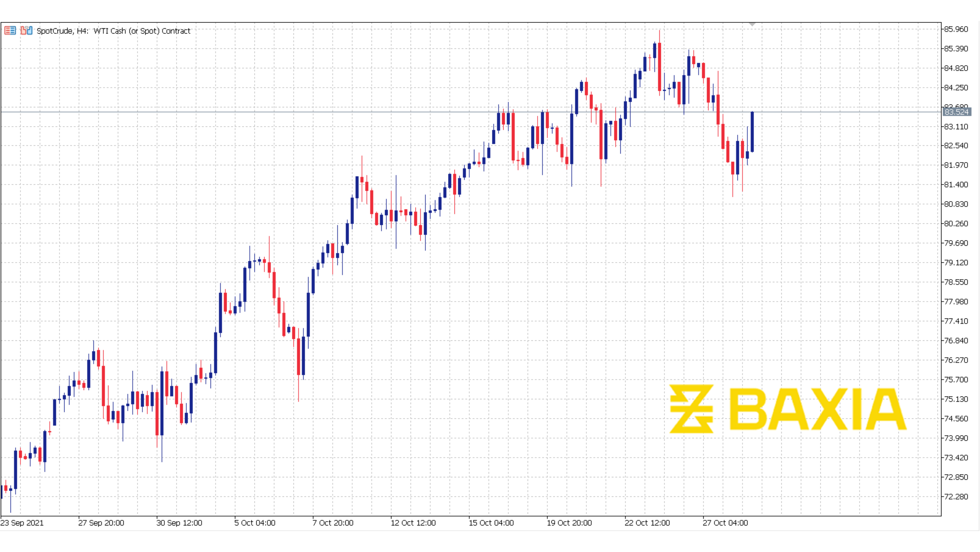Click the latest blue candlestick at 83.524
The height and width of the screenshot is (552, 980).
pos(752,132)
